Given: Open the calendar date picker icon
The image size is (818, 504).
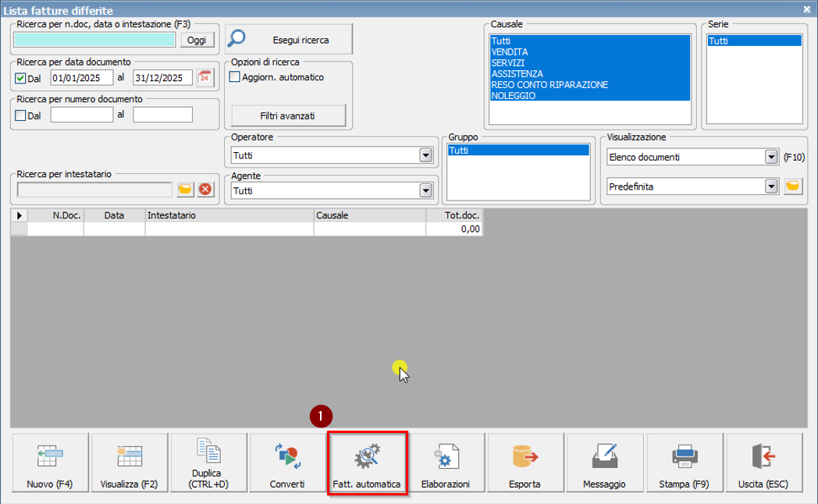Looking at the screenshot, I should coord(204,77).
